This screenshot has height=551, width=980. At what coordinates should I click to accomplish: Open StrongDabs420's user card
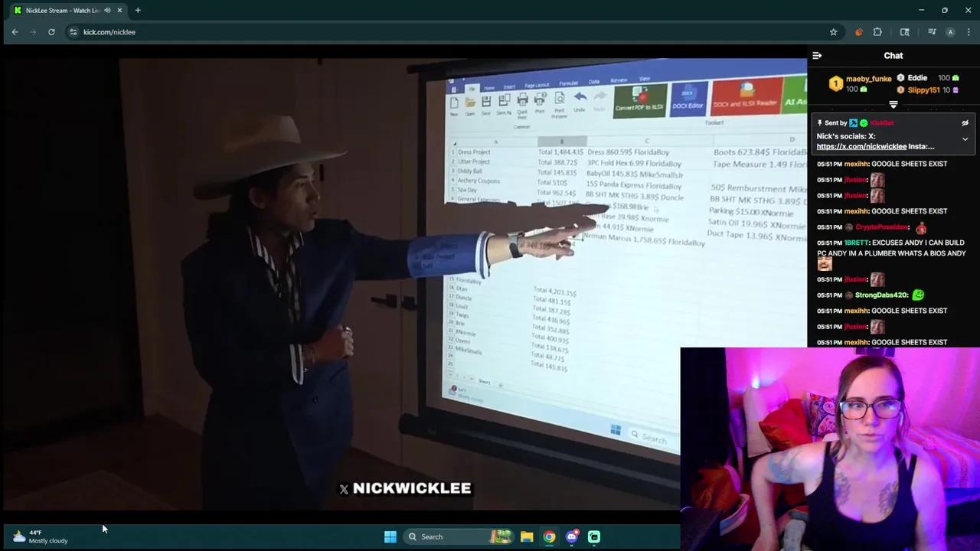click(x=881, y=295)
